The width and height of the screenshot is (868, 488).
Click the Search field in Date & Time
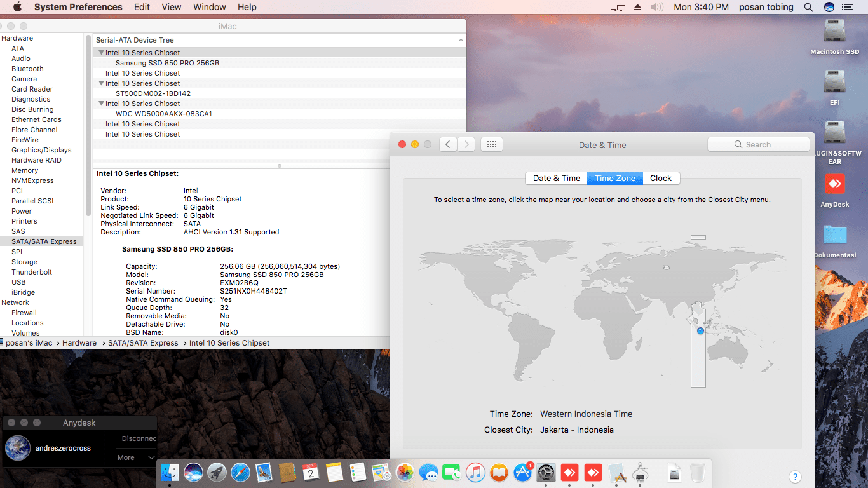tap(758, 144)
